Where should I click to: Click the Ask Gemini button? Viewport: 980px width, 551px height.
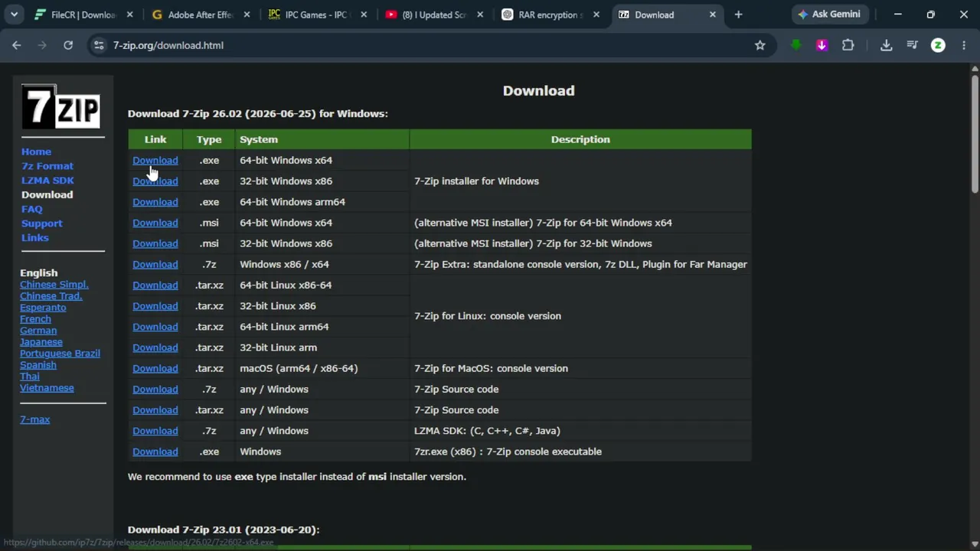[x=829, y=15]
